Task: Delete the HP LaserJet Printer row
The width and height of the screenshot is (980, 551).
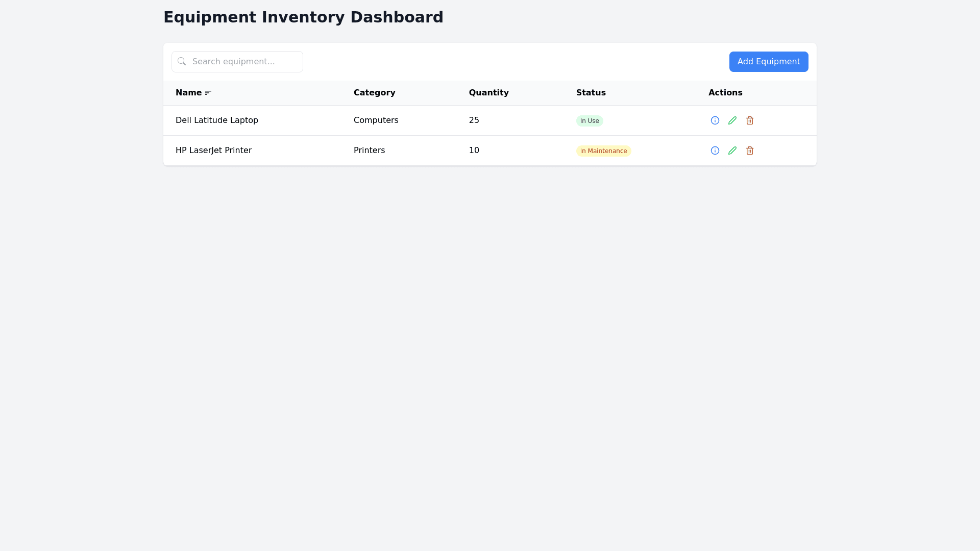Action: [750, 151]
